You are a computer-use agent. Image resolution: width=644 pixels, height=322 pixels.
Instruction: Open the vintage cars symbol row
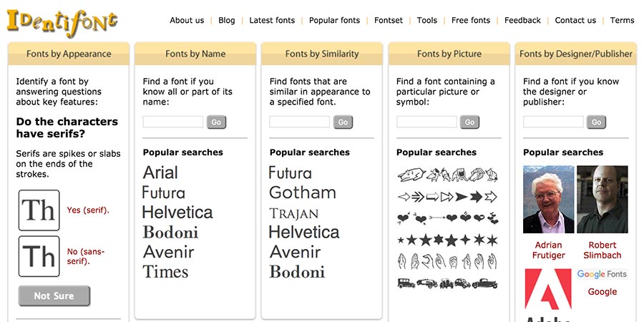tap(447, 283)
